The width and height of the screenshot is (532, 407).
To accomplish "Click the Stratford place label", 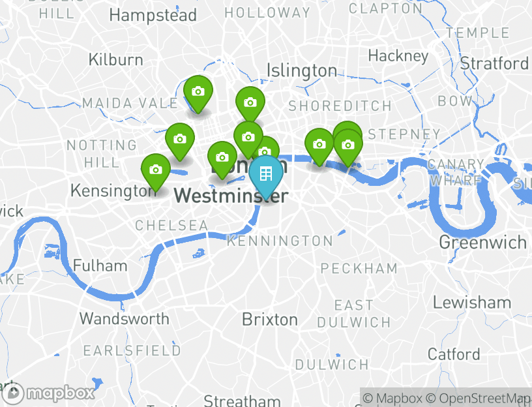I will pyautogui.click(x=494, y=63).
